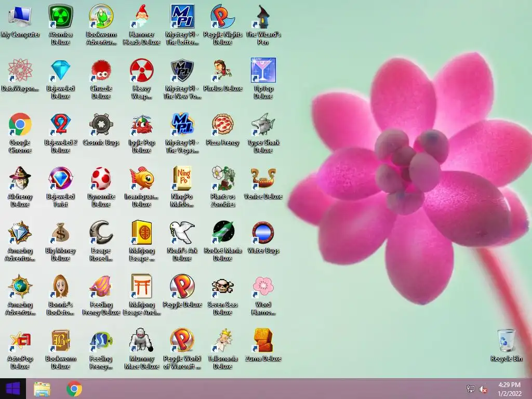Select the Hammer Heads Deluxe gnome icon

coord(141,16)
